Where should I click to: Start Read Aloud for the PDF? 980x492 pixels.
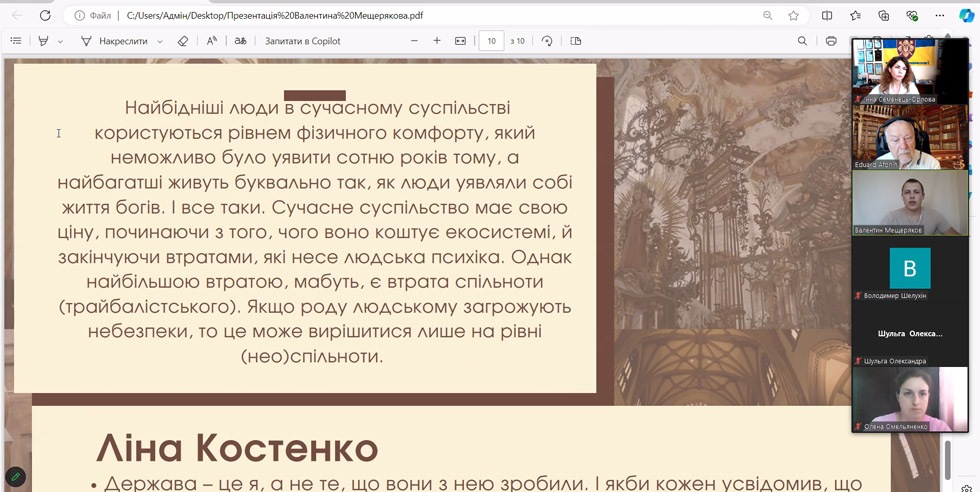pos(212,41)
